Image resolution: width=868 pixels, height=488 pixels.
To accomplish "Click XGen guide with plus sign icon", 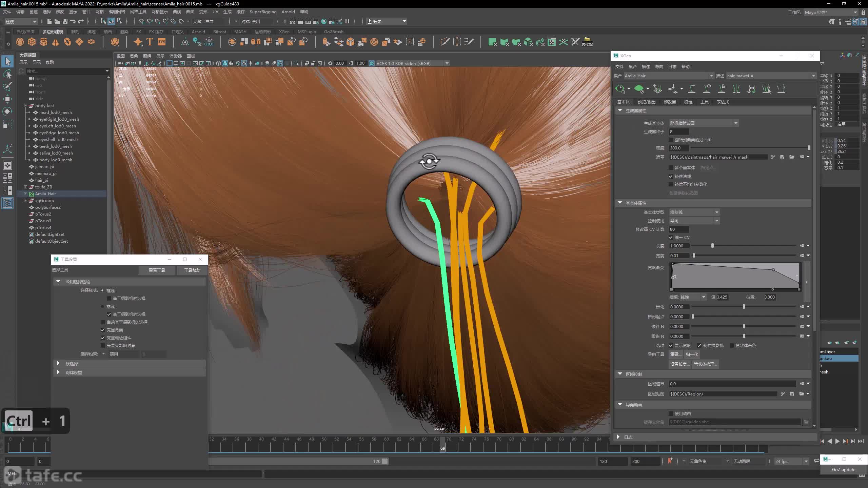I will tap(692, 89).
